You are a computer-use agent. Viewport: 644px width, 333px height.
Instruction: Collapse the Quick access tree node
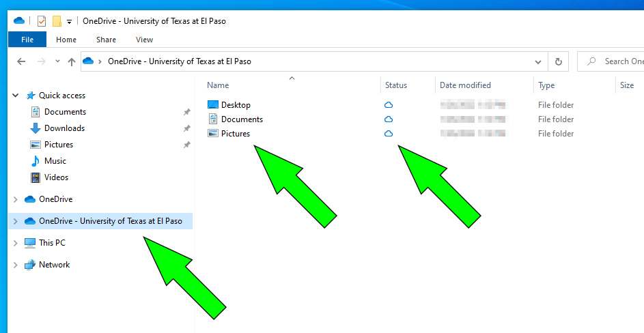coord(16,96)
